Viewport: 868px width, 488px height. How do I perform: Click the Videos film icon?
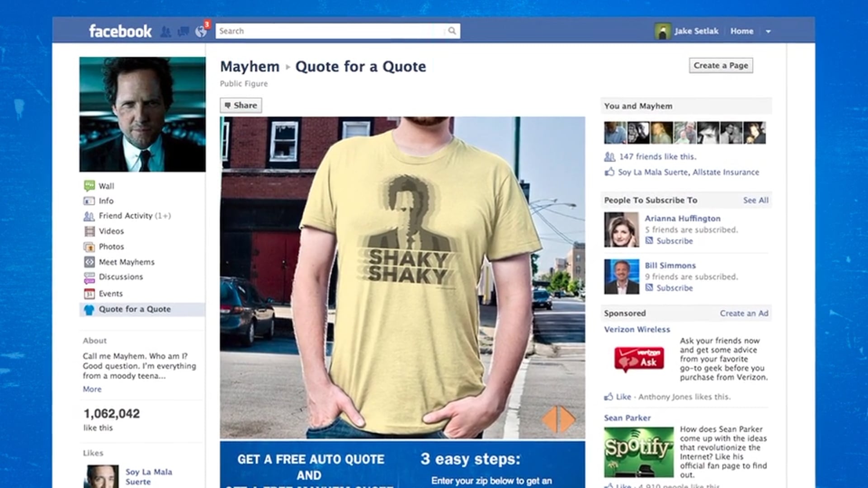point(89,231)
